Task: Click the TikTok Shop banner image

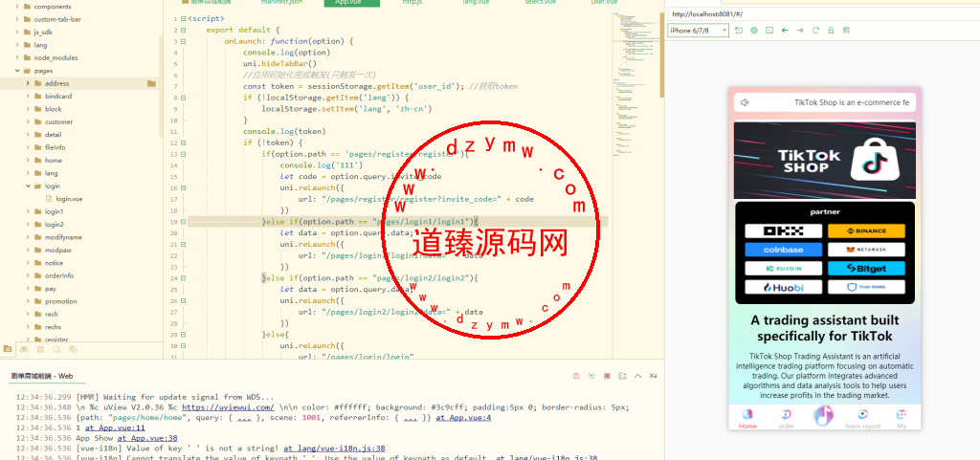Action: [x=825, y=161]
